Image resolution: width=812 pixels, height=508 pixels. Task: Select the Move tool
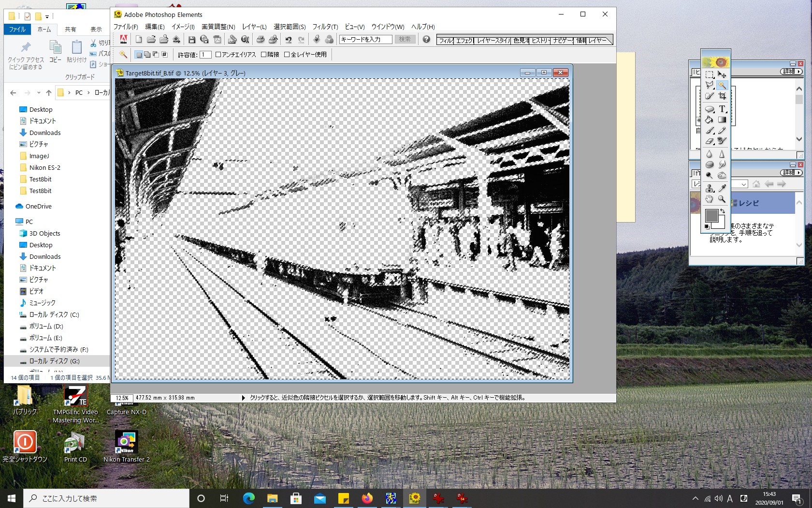tap(722, 75)
